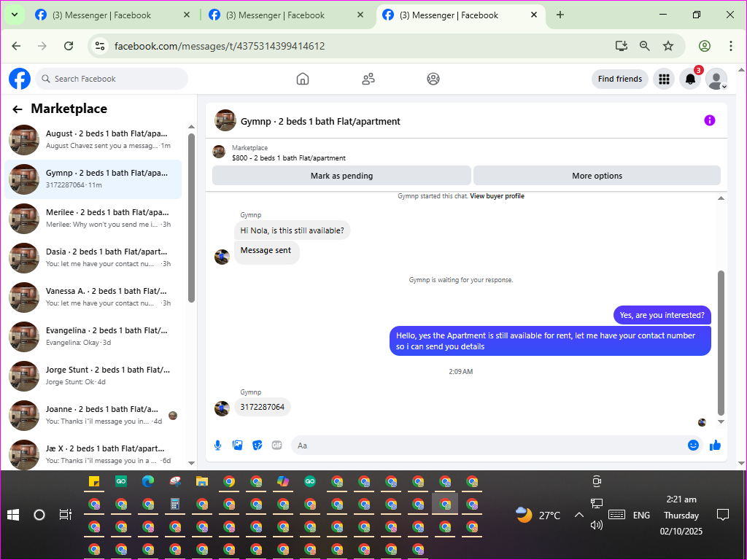Open the notifications bell icon
The width and height of the screenshot is (747, 560).
pos(690,79)
